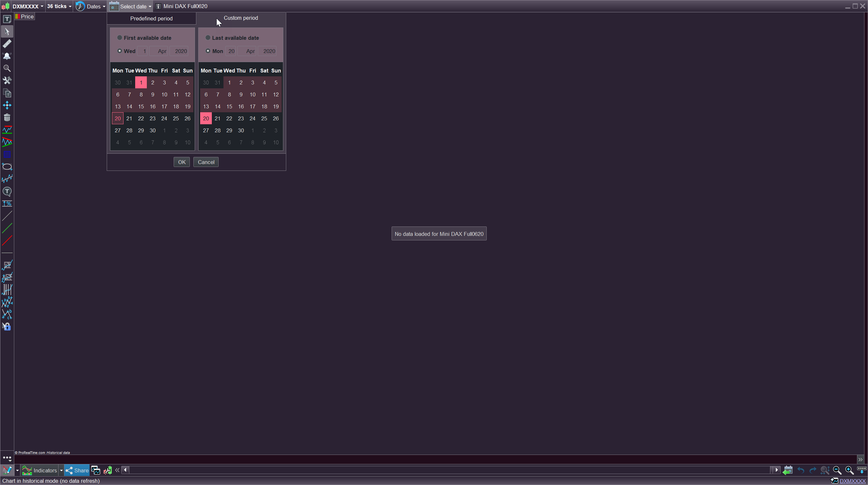Screen dimensions: 868x485
Task: Select the ruler measurement tool
Action: click(x=7, y=43)
